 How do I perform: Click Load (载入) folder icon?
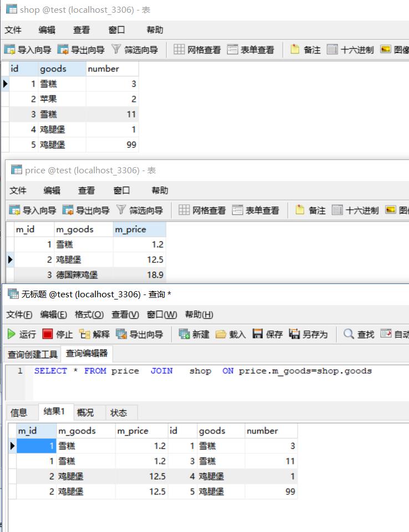221,334
